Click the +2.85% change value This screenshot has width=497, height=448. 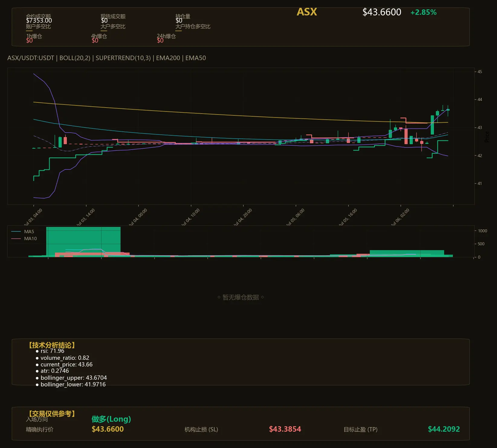(423, 12)
